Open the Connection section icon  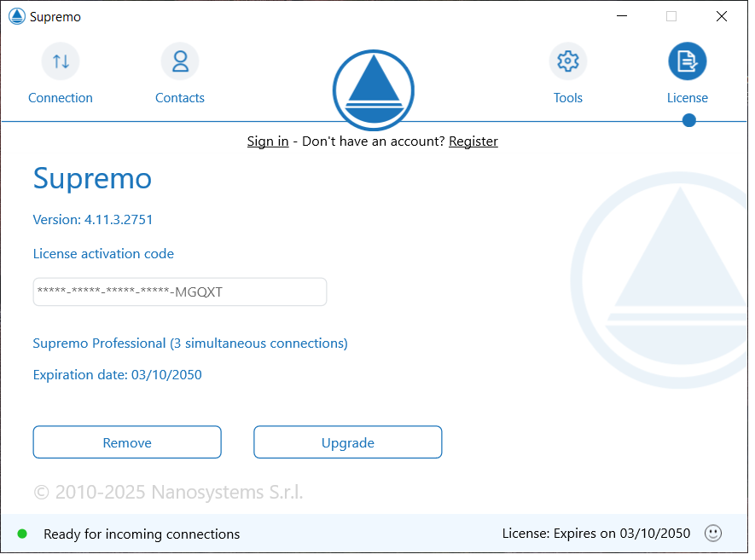pos(61,61)
